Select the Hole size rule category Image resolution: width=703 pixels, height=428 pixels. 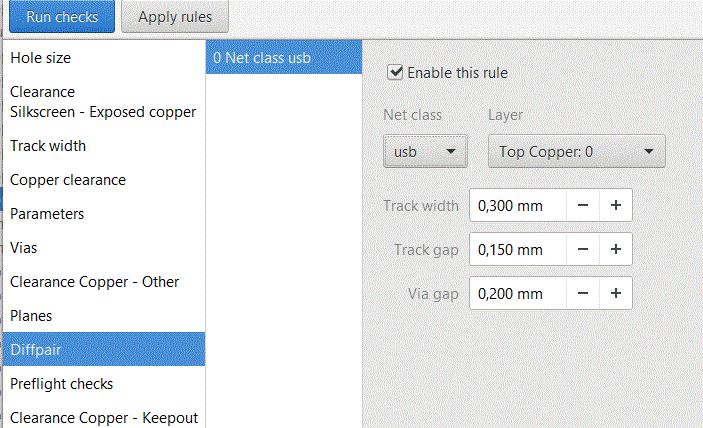coord(41,58)
